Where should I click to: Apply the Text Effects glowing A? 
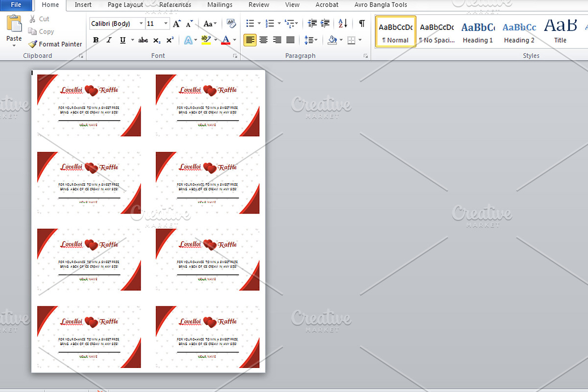[x=188, y=40]
